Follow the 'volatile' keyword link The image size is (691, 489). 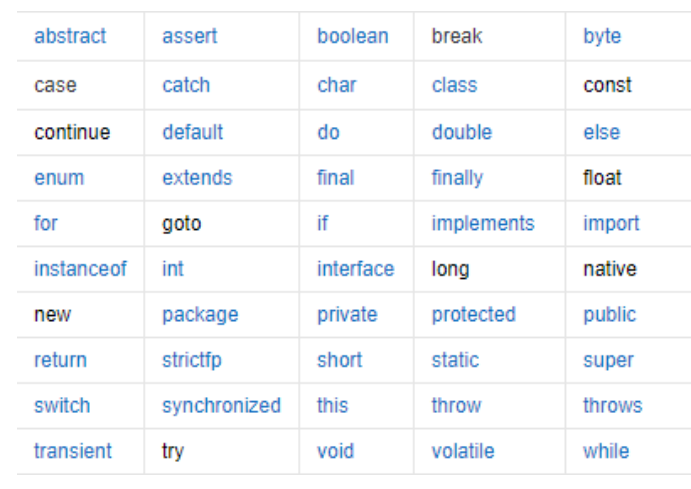click(x=463, y=451)
